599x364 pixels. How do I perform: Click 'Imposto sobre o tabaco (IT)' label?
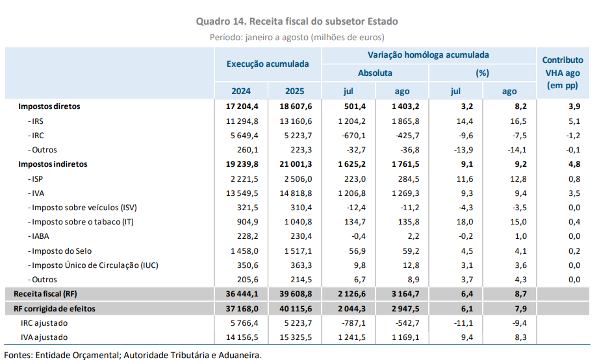(x=81, y=221)
